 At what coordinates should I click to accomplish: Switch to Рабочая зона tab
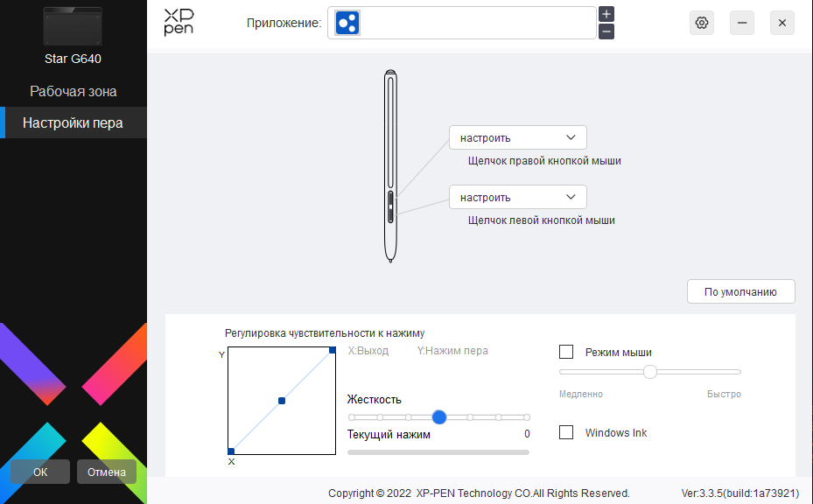pos(74,91)
